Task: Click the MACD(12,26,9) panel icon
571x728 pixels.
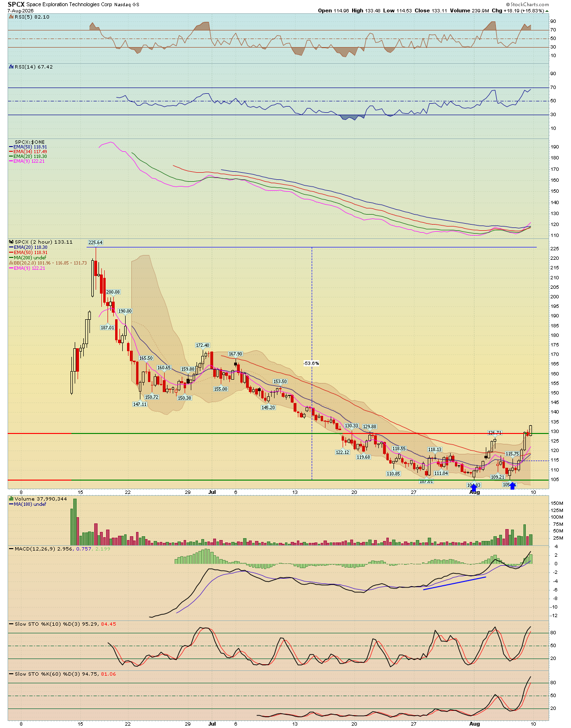Action: pos(12,549)
